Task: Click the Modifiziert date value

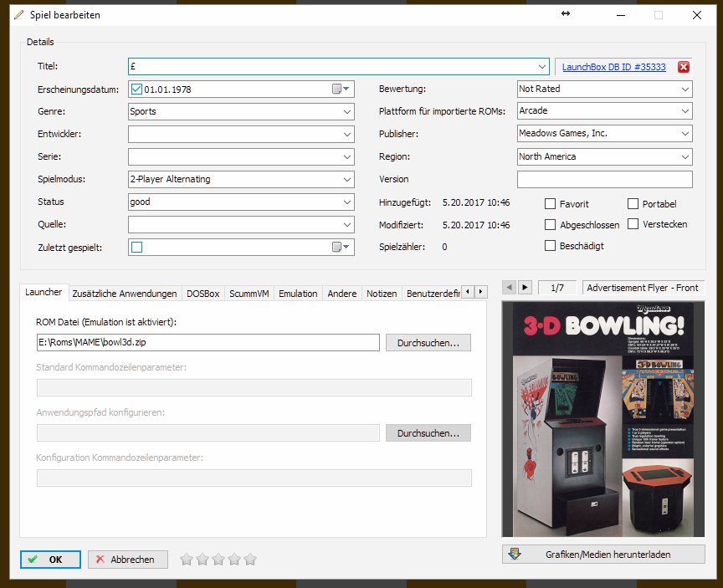Action: pyautogui.click(x=476, y=225)
